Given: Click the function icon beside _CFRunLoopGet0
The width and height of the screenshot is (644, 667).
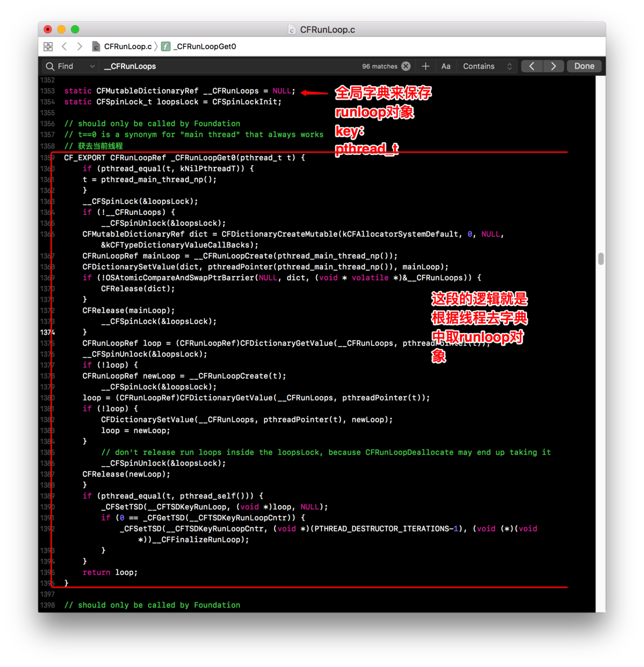Looking at the screenshot, I should 166,47.
